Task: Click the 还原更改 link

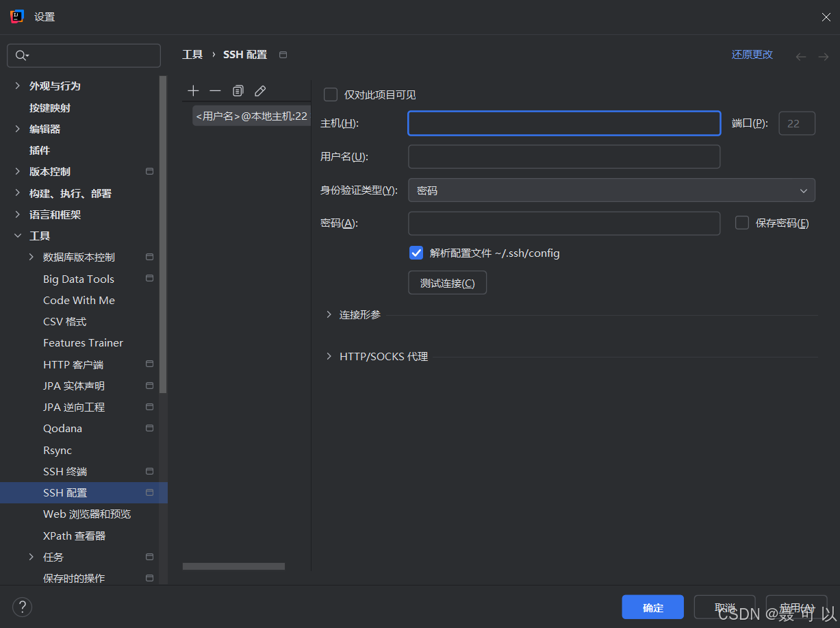Action: [x=752, y=55]
